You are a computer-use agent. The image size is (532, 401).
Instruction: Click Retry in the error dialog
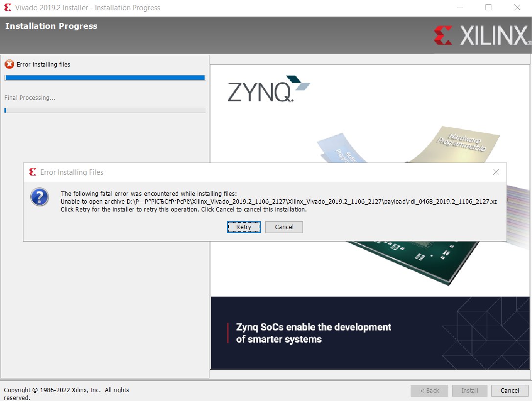click(x=243, y=227)
